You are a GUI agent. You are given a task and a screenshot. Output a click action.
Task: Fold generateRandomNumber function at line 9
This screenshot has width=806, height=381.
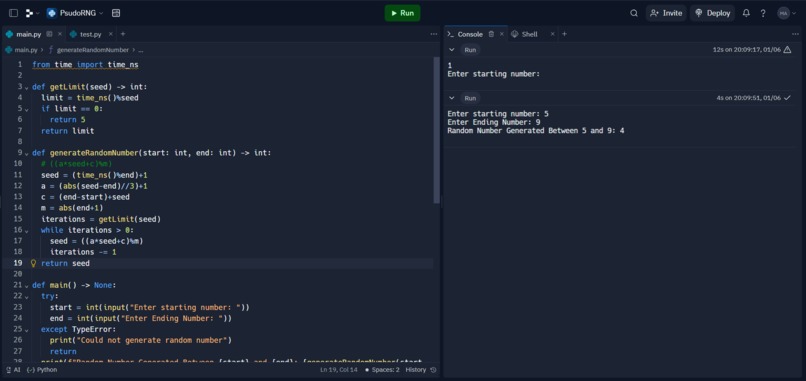(x=27, y=153)
